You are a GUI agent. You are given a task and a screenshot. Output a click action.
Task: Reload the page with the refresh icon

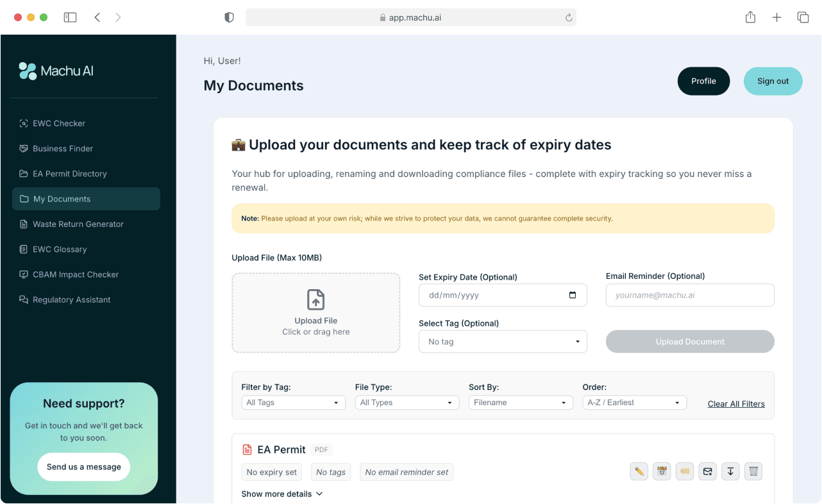[x=568, y=18]
